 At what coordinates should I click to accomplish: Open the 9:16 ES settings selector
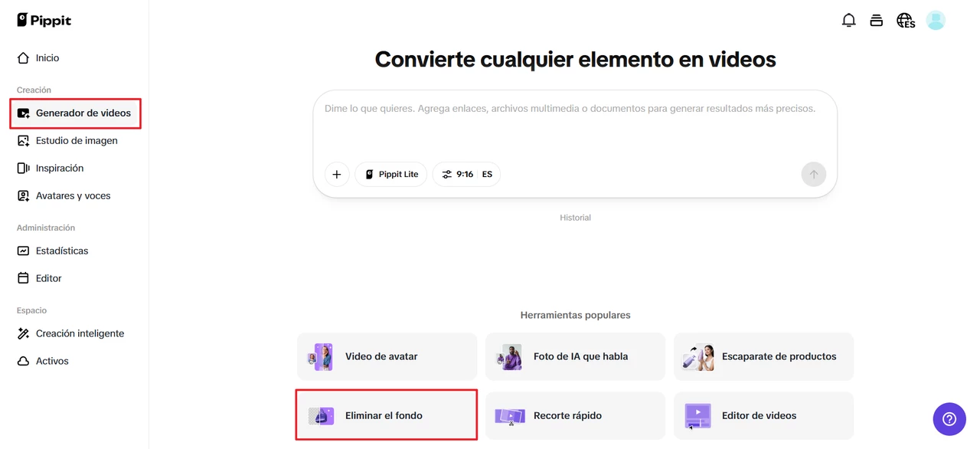466,175
